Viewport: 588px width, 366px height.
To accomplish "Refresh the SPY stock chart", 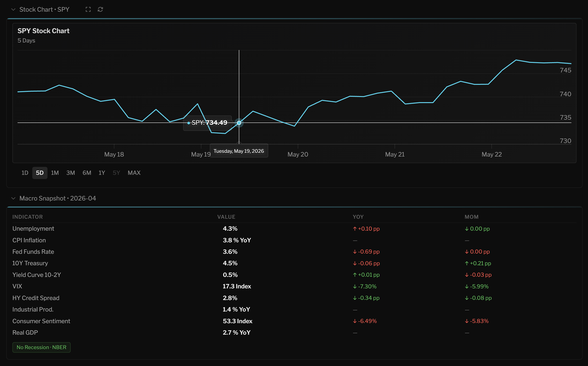I will point(100,9).
